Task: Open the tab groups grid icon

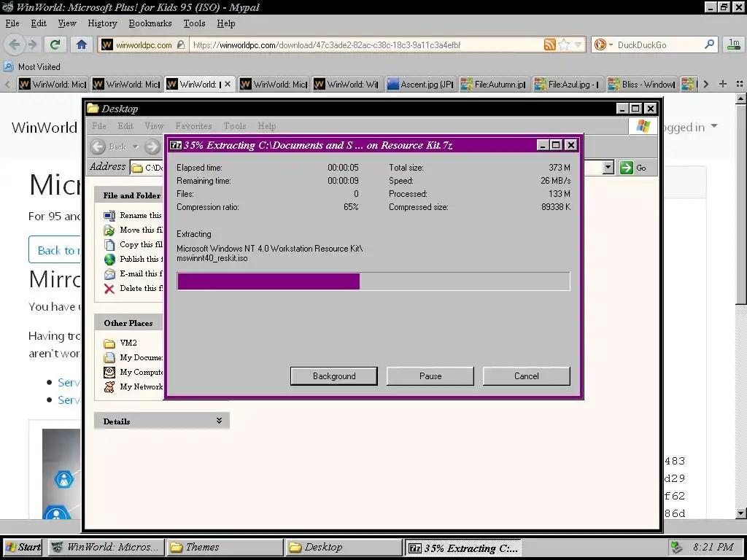Action: point(740,84)
